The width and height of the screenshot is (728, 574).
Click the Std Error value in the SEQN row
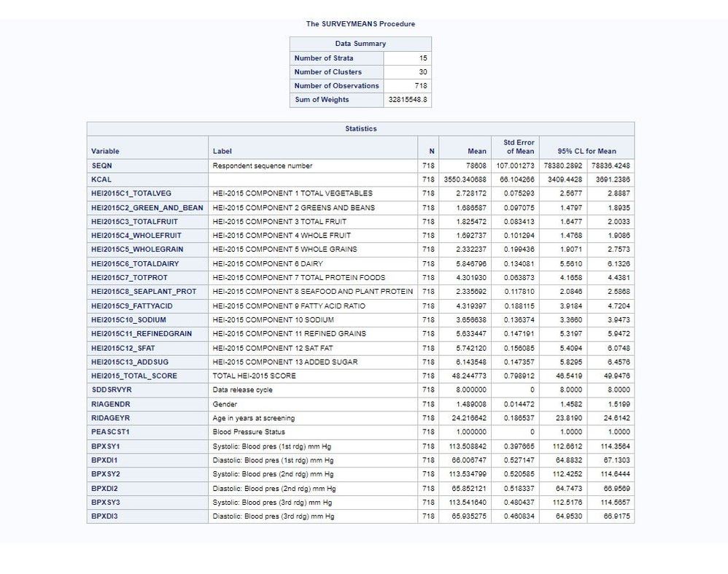[515, 166]
